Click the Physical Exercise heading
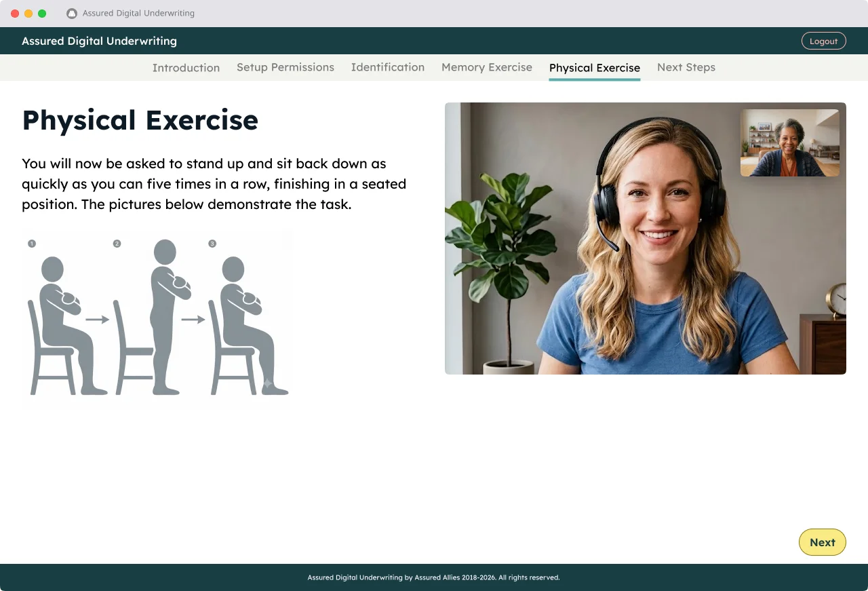The width and height of the screenshot is (868, 591). [140, 120]
